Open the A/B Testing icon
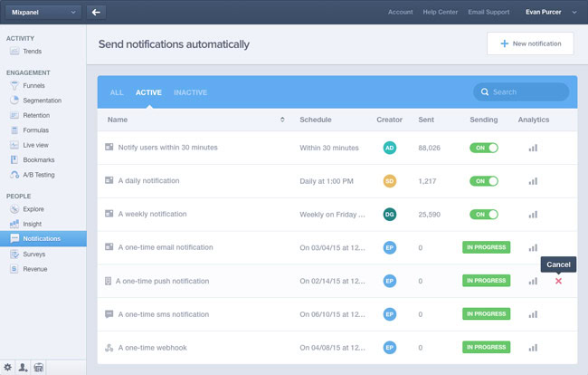Image resolution: width=588 pixels, height=375 pixels. tap(14, 175)
